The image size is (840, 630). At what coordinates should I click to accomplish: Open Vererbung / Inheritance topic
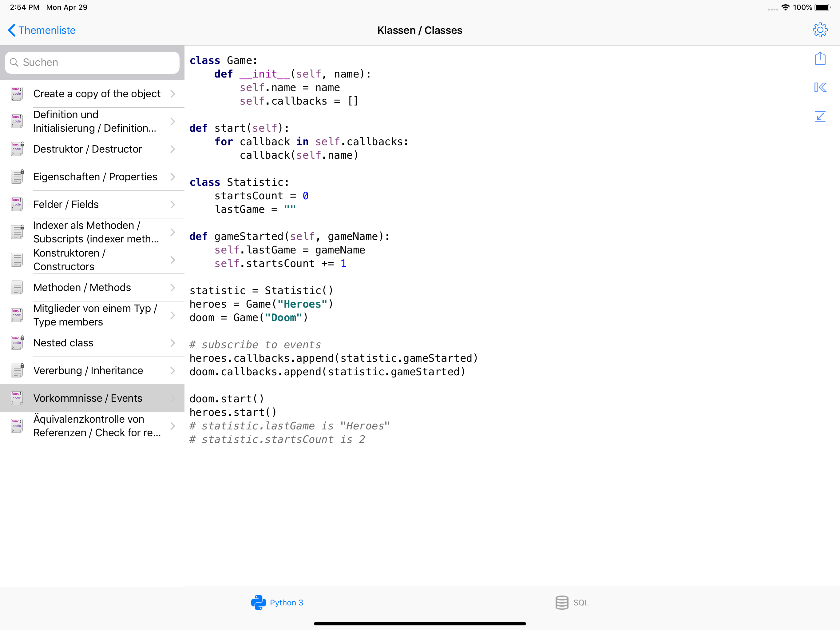tap(88, 370)
